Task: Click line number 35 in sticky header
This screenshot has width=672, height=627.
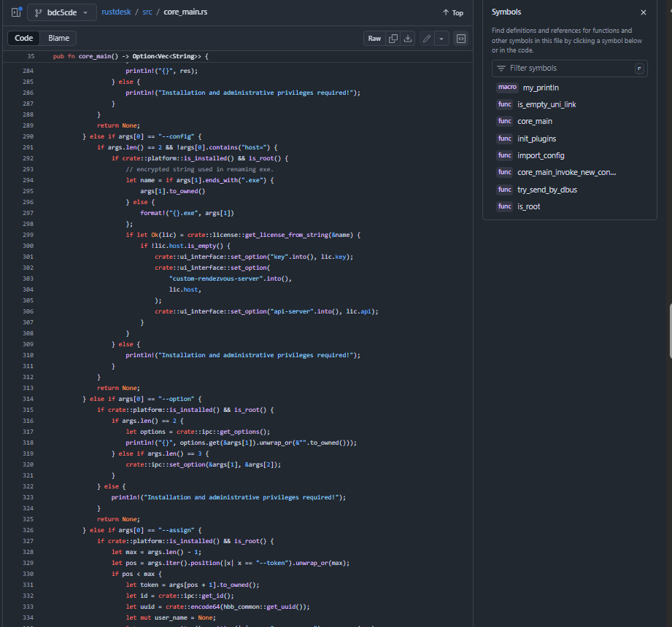Action: point(31,56)
